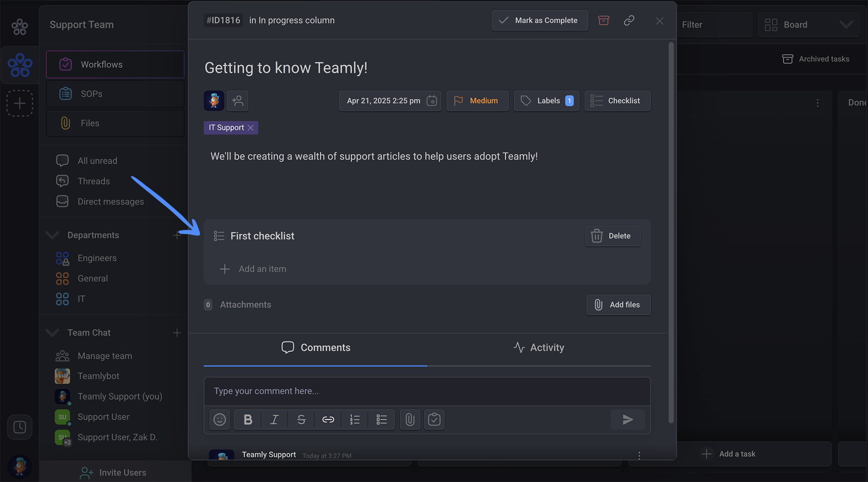
Task: Click the assigned user avatar
Action: 214,101
